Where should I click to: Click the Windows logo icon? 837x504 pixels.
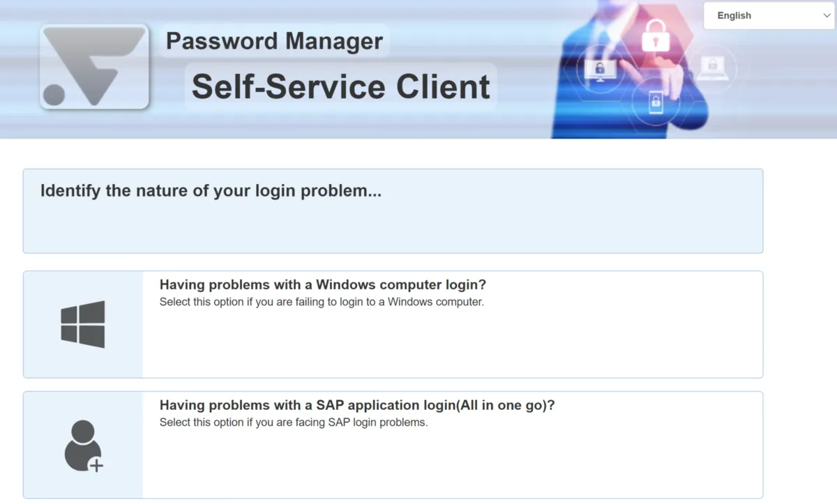(x=83, y=324)
